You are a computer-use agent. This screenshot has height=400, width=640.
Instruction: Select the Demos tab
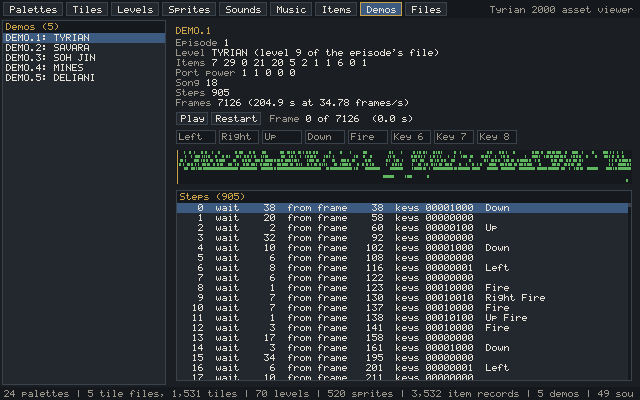tap(381, 9)
